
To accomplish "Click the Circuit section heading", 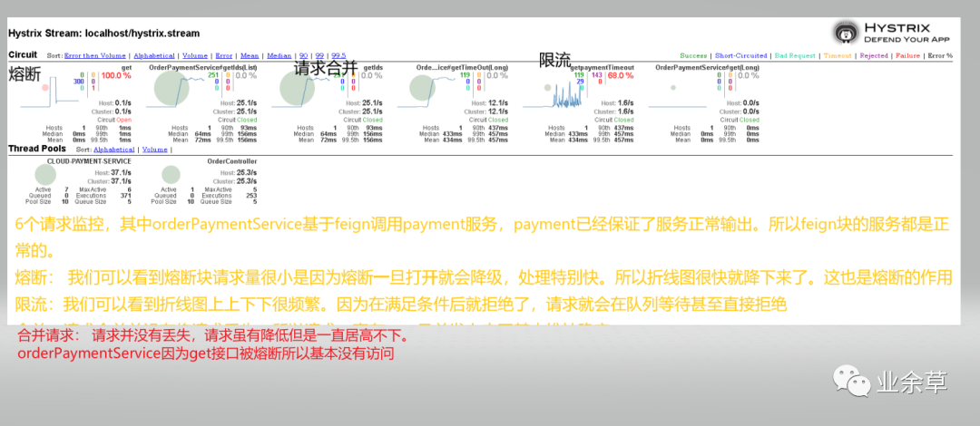I will click(23, 54).
